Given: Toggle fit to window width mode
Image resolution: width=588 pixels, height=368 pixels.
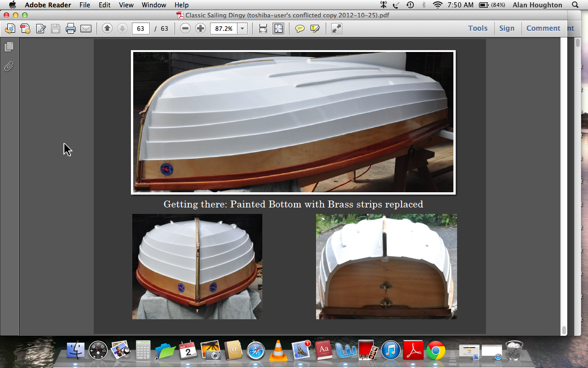Looking at the screenshot, I should (263, 29).
